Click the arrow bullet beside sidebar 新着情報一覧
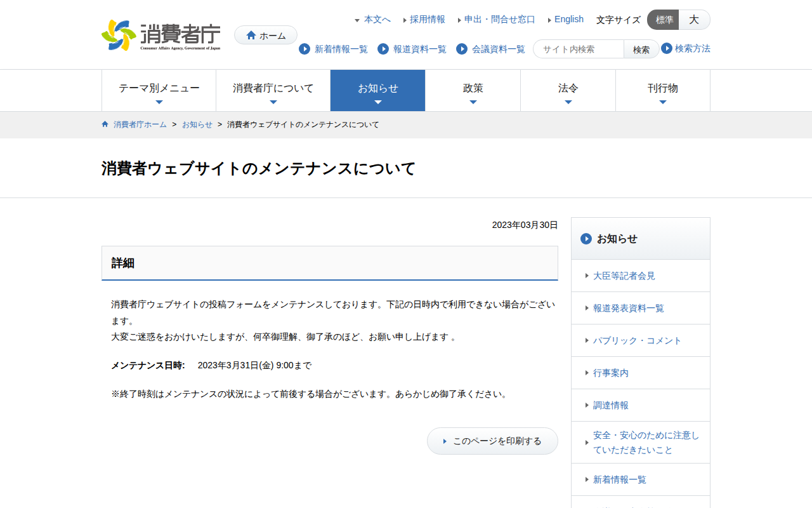This screenshot has width=812, height=508. (x=587, y=480)
